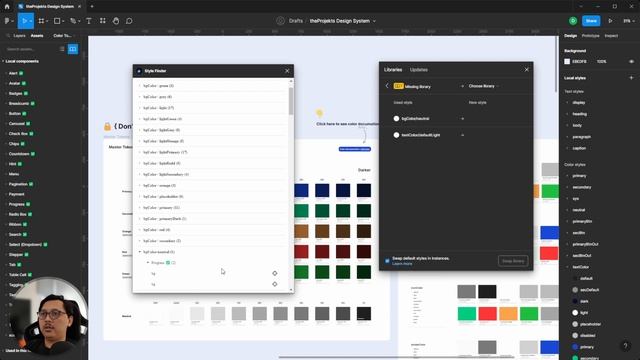640x360 pixels.
Task: Select the Design tab
Action: click(x=571, y=36)
